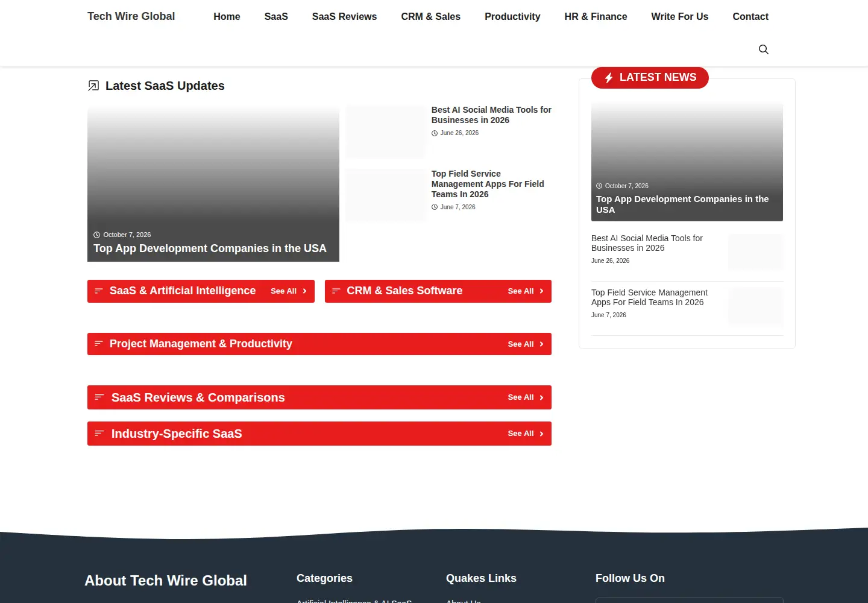This screenshot has width=868, height=603.
Task: Open the site search icon
Action: 763,49
